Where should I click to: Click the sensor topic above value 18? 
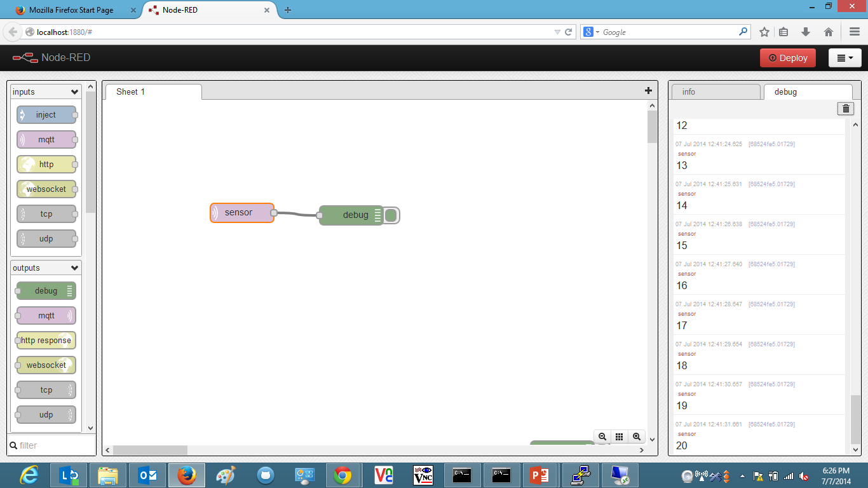687,354
